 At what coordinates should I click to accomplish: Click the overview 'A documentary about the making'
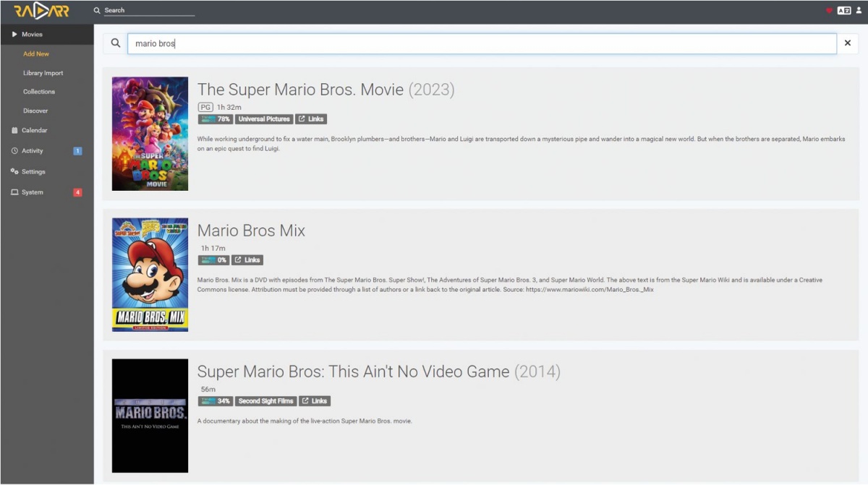coord(305,421)
